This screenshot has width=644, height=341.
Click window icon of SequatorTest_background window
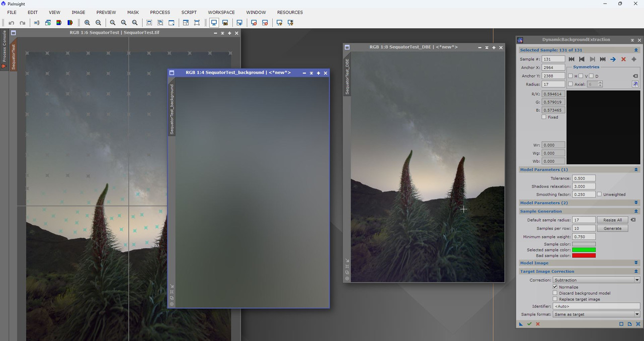coord(172,73)
